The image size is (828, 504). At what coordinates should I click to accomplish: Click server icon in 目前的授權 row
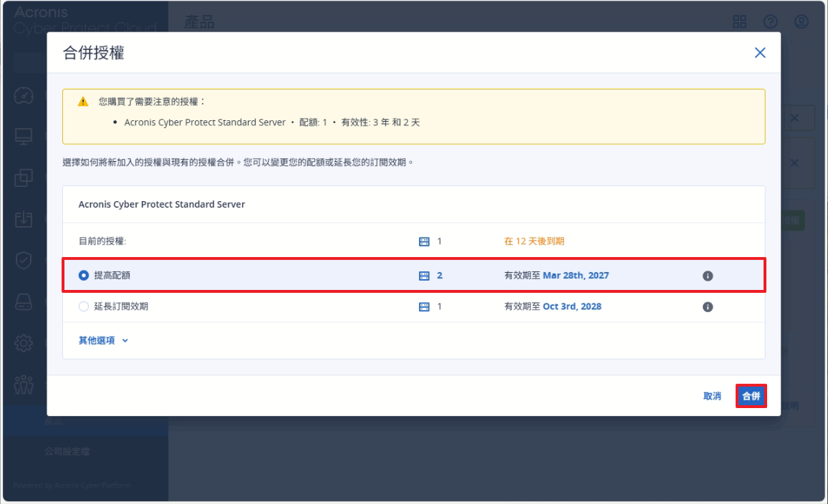pos(424,242)
